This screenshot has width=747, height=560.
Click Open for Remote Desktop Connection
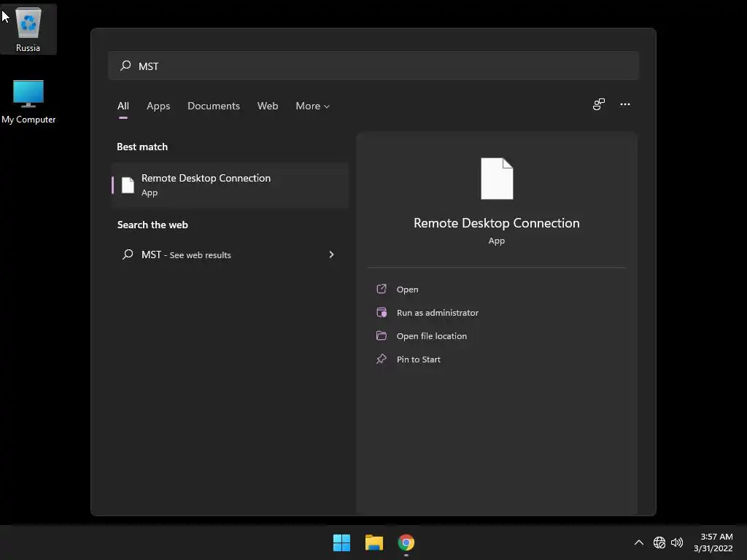point(407,289)
